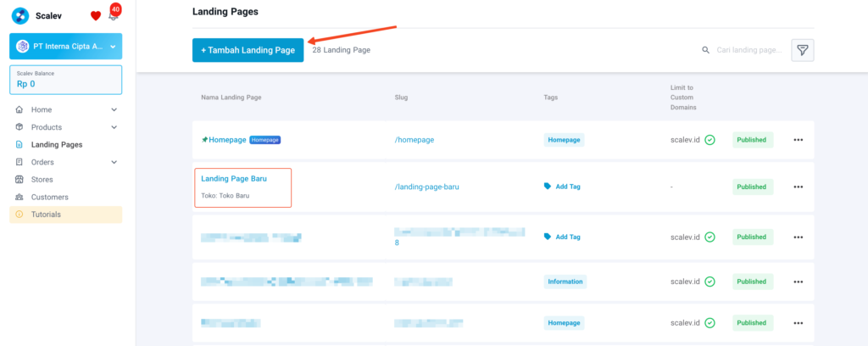Click the Customers people icon
The image size is (868, 346).
(x=19, y=197)
